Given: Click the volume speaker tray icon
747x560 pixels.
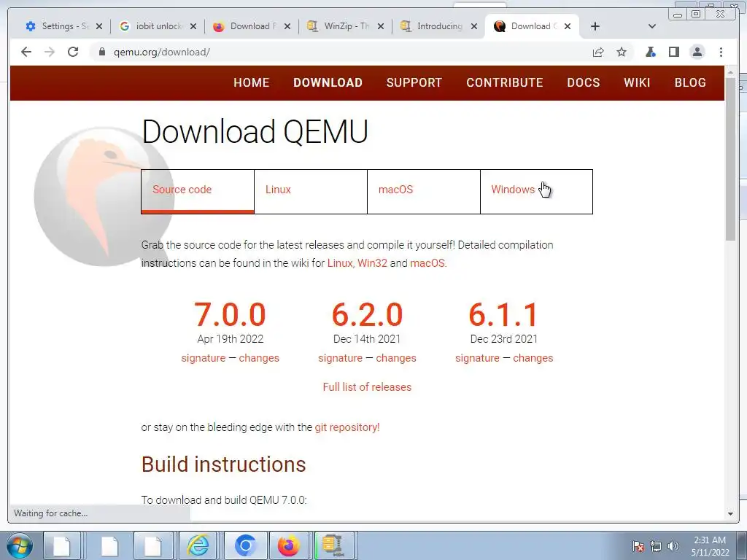Looking at the screenshot, I should point(673,546).
